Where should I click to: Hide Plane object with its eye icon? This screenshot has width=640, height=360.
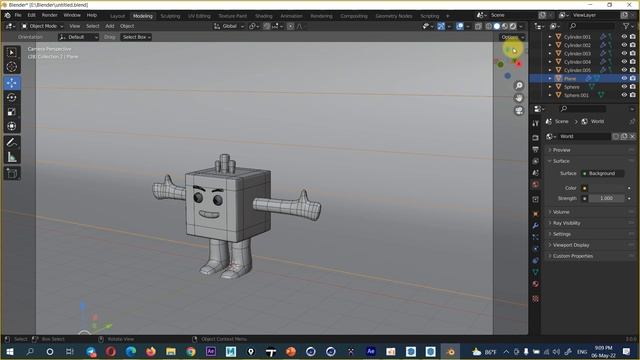(624, 78)
